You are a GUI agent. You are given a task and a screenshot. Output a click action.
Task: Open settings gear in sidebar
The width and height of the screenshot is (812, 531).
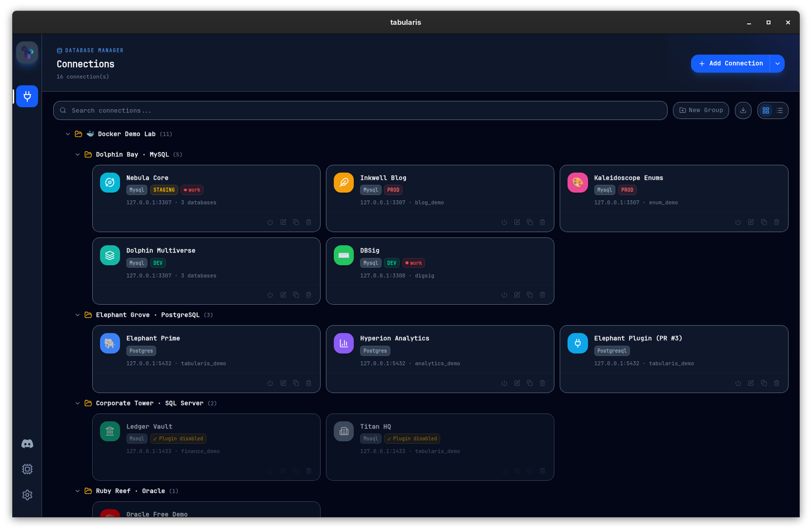point(27,495)
